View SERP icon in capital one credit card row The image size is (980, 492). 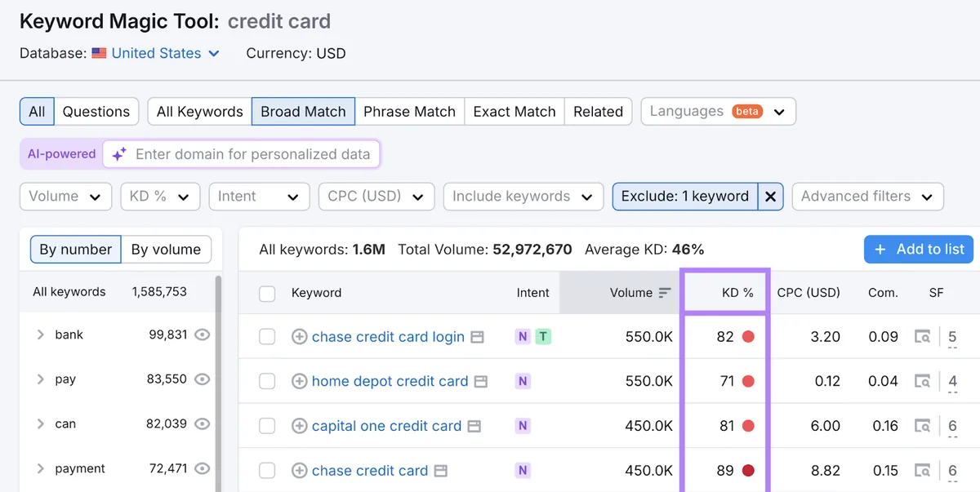point(922,426)
